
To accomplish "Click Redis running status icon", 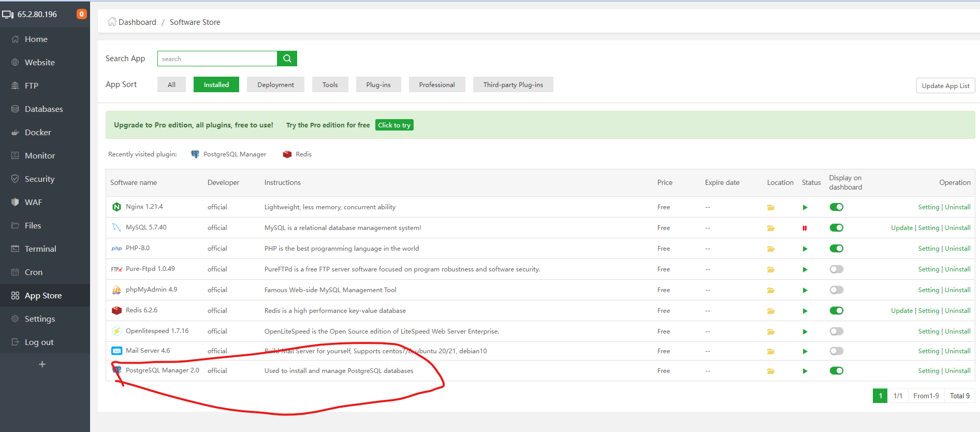I will [805, 311].
